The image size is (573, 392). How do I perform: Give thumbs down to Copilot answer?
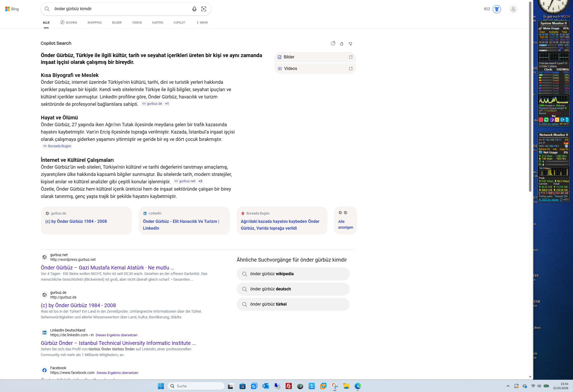(351, 44)
